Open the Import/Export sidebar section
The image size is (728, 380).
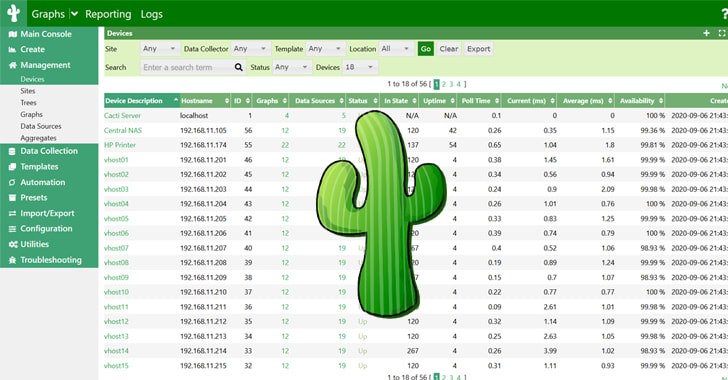point(41,213)
